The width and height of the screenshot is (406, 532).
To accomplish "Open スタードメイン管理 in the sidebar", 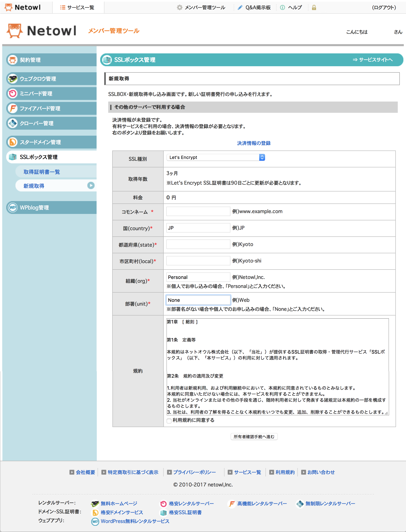I will [x=51, y=142].
